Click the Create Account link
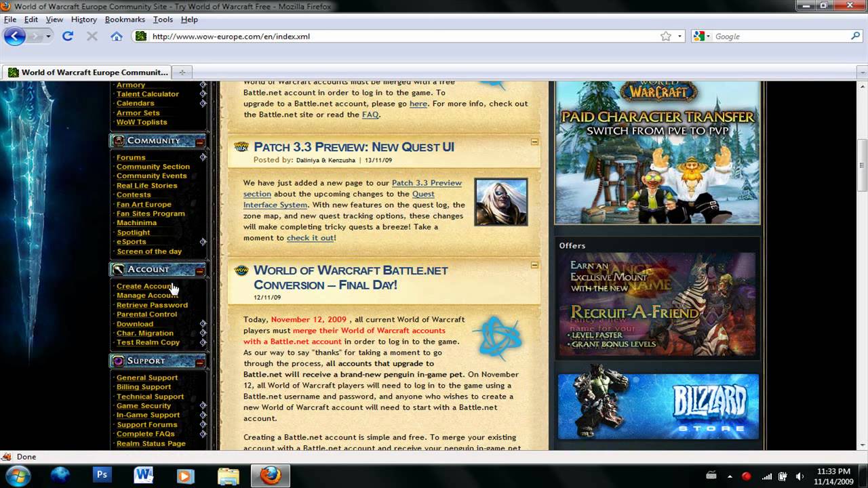The width and height of the screenshot is (868, 488). (x=145, y=286)
